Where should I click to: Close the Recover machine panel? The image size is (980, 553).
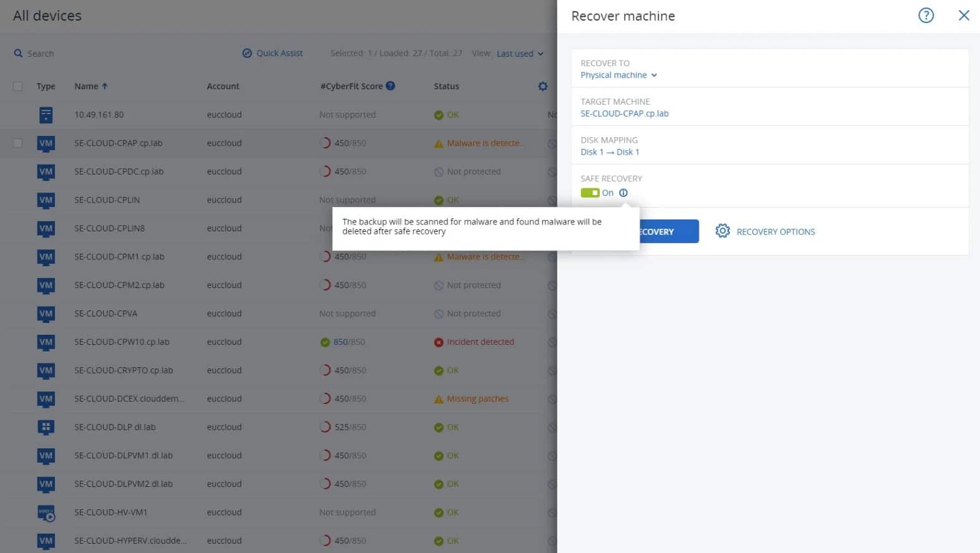tap(964, 16)
